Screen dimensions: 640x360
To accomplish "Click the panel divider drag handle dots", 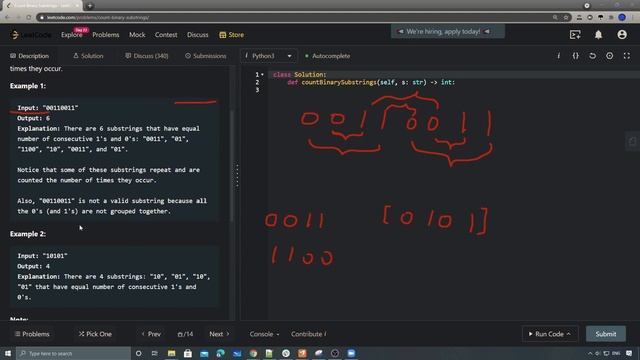I will 237,176.
